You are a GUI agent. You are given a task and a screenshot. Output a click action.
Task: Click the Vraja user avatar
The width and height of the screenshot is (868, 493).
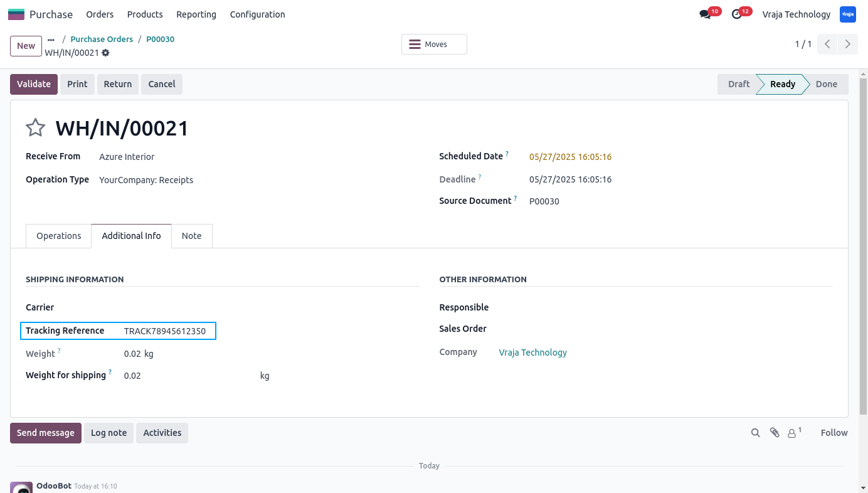click(x=848, y=14)
